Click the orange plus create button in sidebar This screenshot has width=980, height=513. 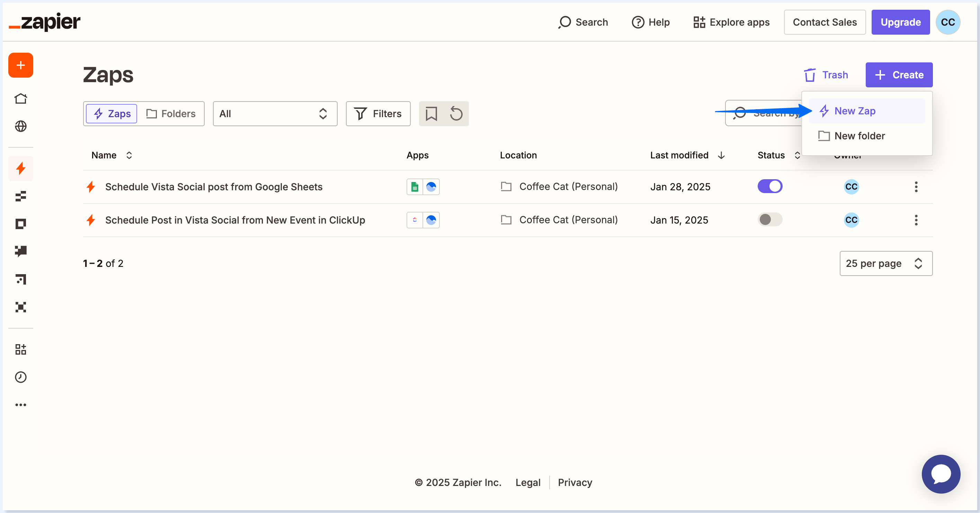click(x=20, y=65)
